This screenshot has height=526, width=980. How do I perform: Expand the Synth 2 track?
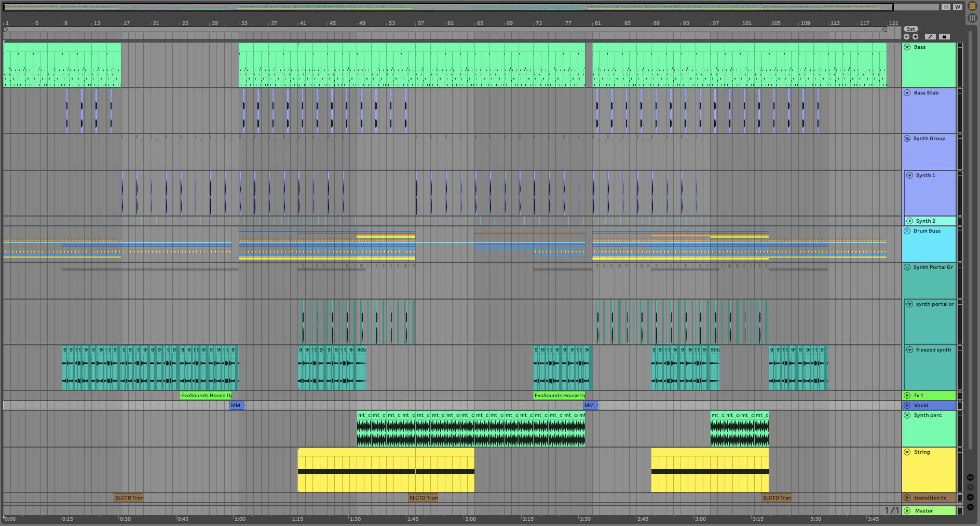pyautogui.click(x=910, y=221)
